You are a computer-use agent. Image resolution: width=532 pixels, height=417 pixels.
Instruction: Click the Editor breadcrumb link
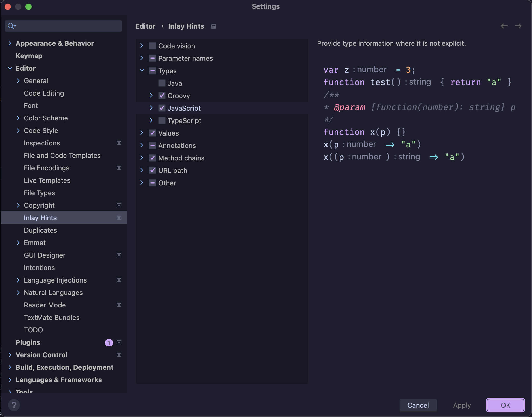pyautogui.click(x=145, y=26)
